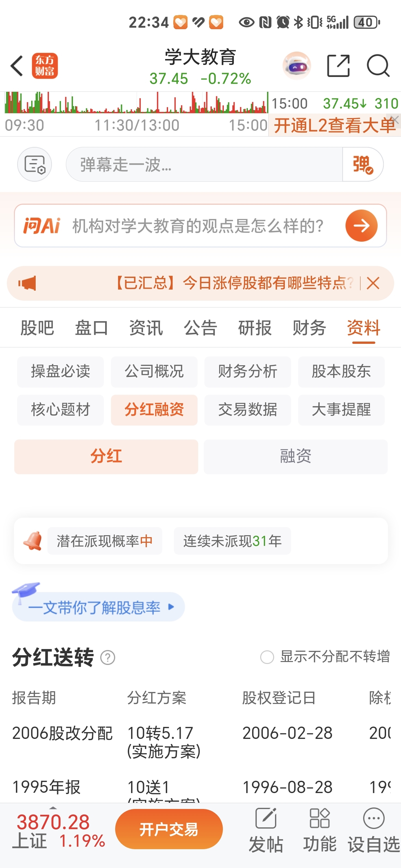Open the search magnifier icon
Image resolution: width=401 pixels, height=868 pixels.
pyautogui.click(x=378, y=66)
